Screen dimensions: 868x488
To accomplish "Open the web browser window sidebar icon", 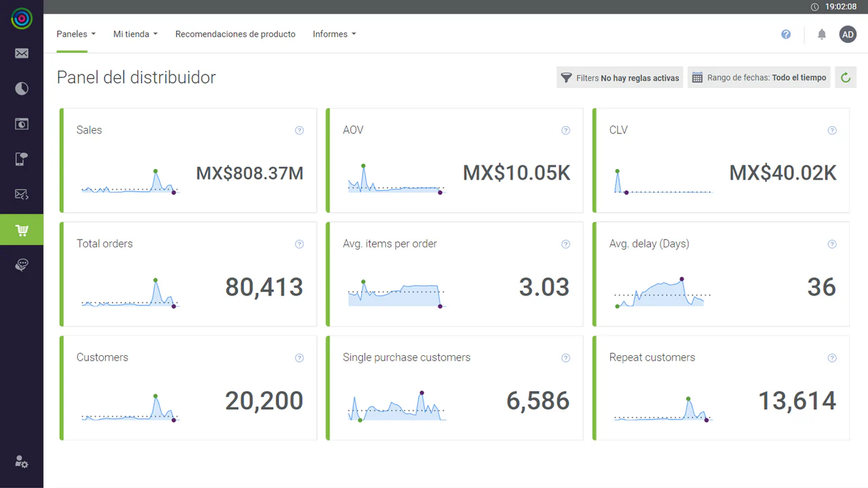I will [22, 124].
